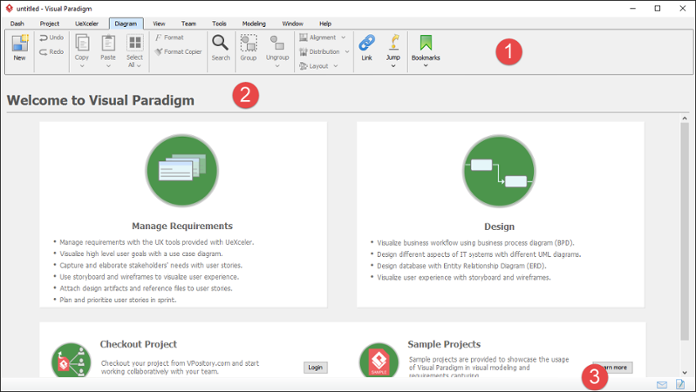696x392 pixels.
Task: Open the Team tab
Action: pos(188,24)
